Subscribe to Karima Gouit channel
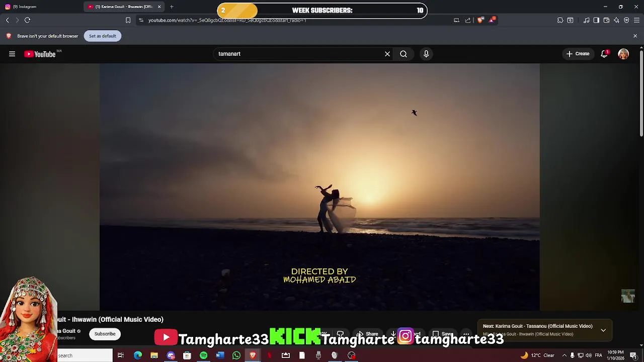 [105, 334]
